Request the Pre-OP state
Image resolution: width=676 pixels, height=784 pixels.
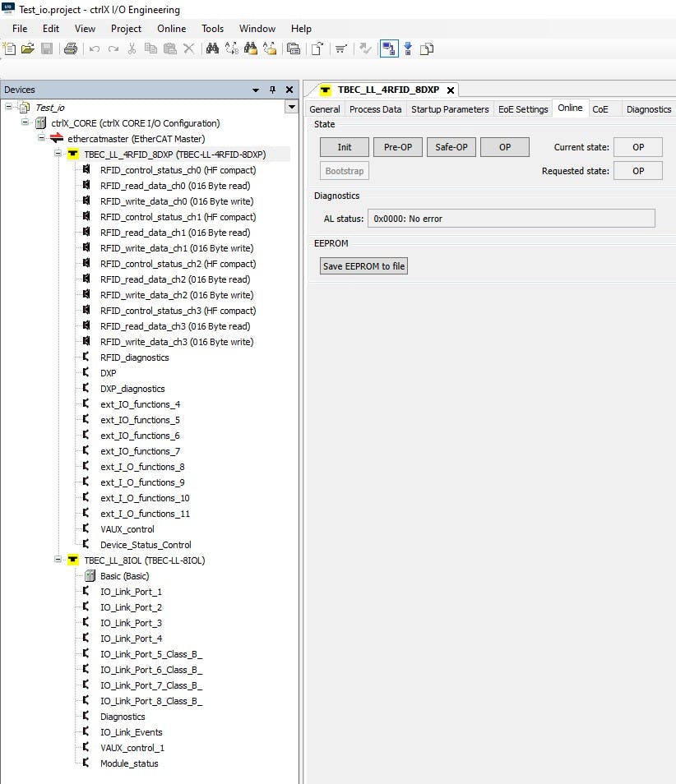(398, 147)
